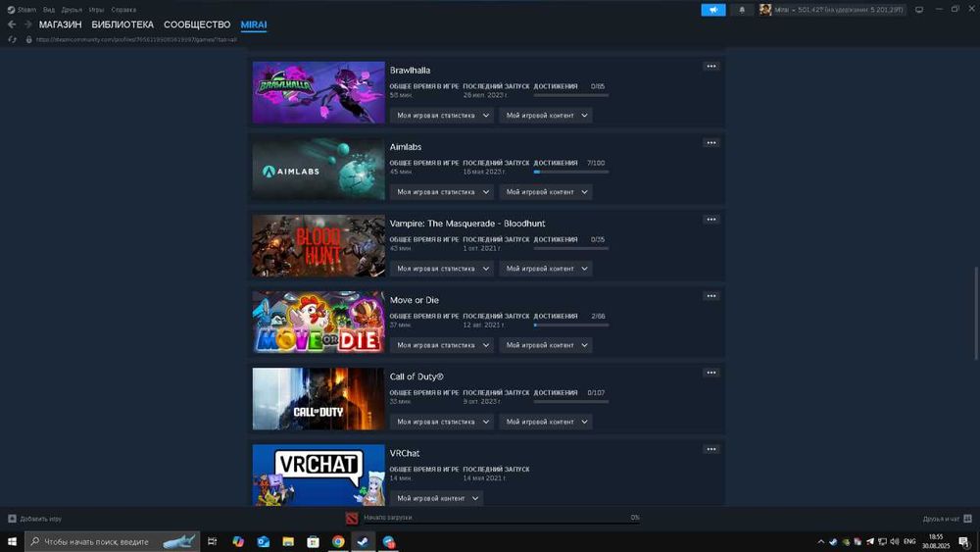This screenshot has width=980, height=552.
Task: Open Brawlhalla three-dot options menu
Action: tap(711, 67)
